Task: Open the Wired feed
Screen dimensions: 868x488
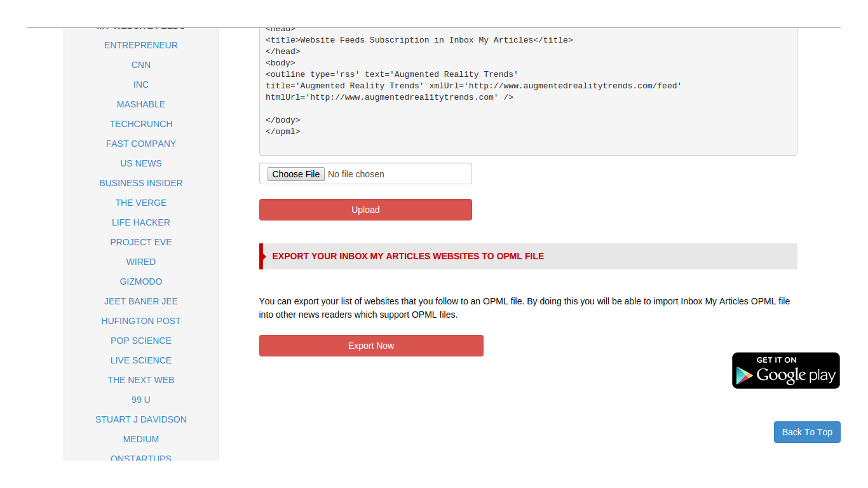Action: (141, 262)
